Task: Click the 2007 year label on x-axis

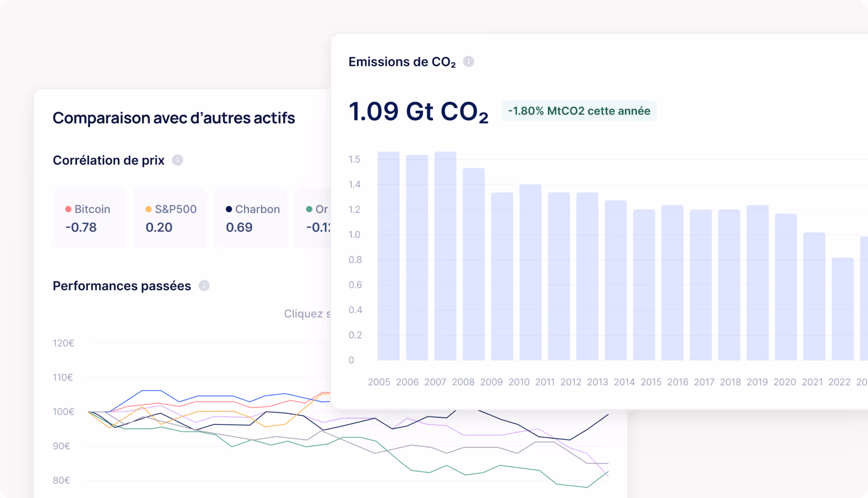Action: 435,382
